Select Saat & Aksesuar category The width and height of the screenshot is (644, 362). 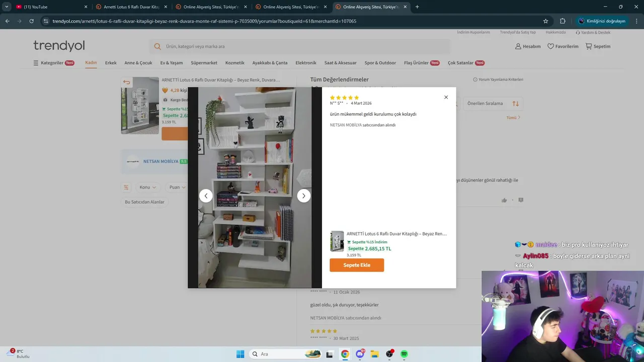(341, 63)
